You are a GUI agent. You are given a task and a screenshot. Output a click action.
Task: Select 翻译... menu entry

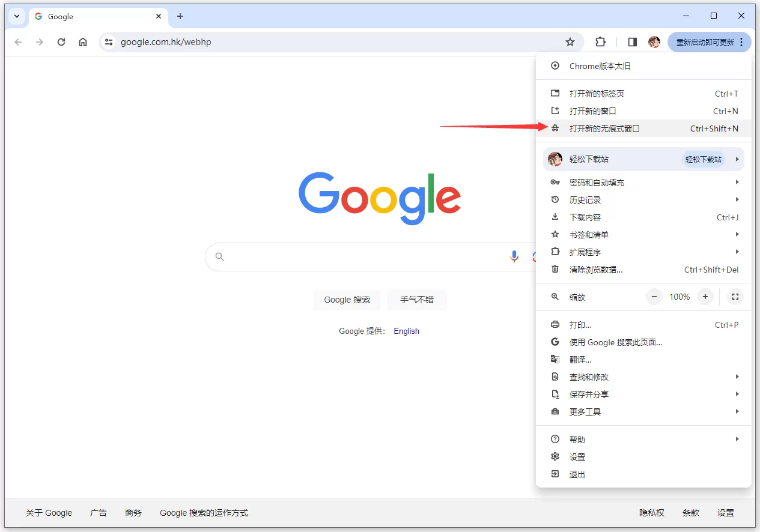643,360
